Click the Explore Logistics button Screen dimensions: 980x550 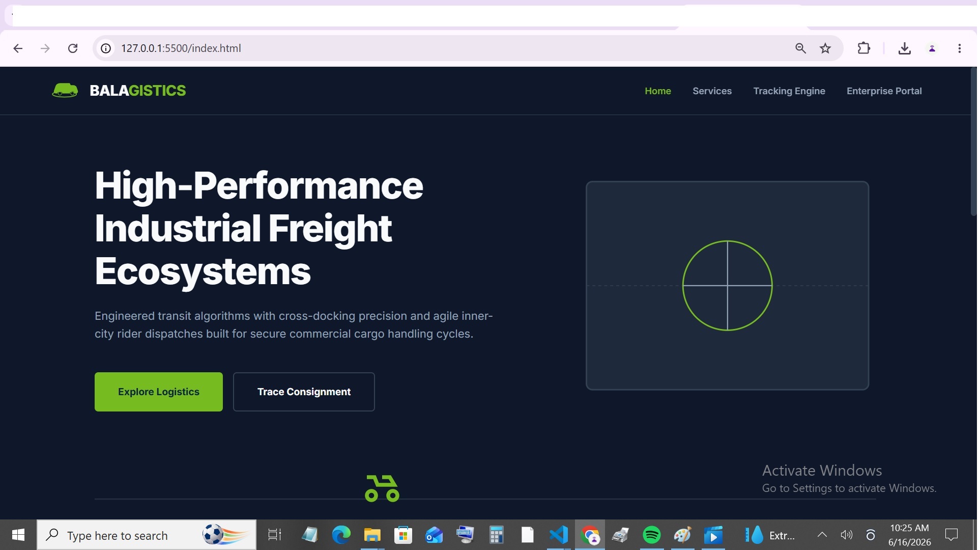pos(159,392)
